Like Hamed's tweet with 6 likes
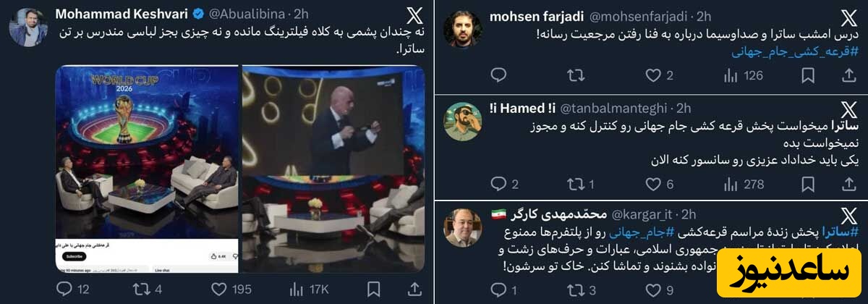 coord(660,184)
